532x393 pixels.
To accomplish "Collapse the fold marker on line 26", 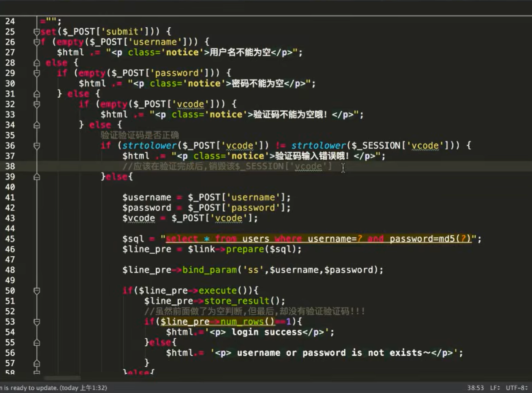I will tap(37, 42).
